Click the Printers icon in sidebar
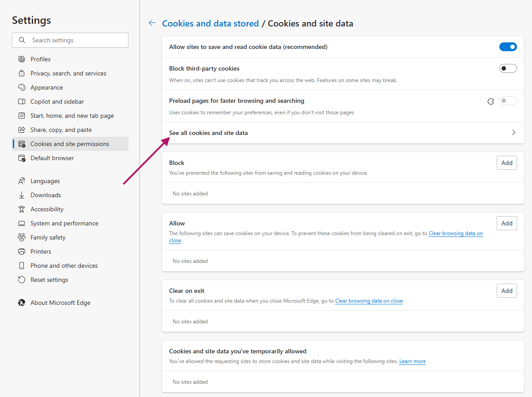The height and width of the screenshot is (397, 532). click(22, 251)
